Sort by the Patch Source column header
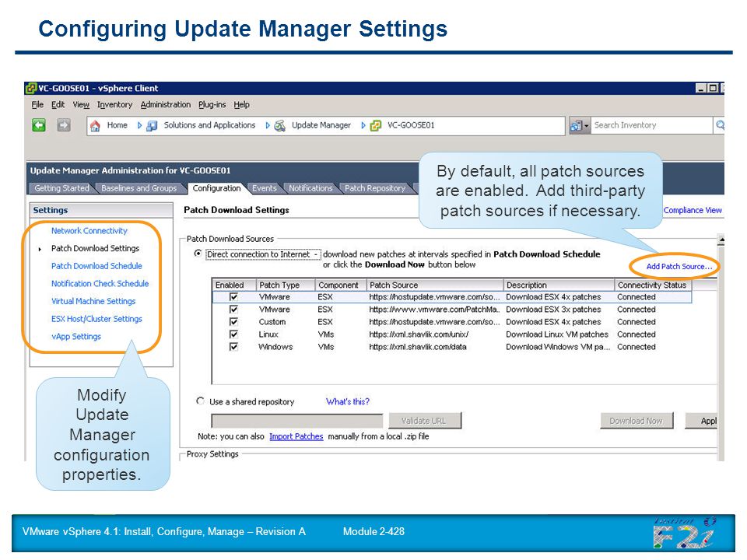747x560 pixels. coord(434,285)
